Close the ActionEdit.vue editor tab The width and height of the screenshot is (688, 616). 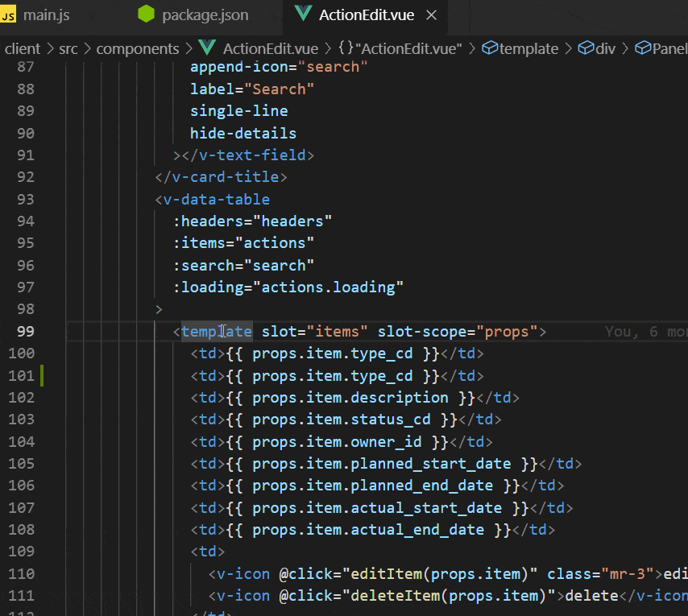pos(431,15)
